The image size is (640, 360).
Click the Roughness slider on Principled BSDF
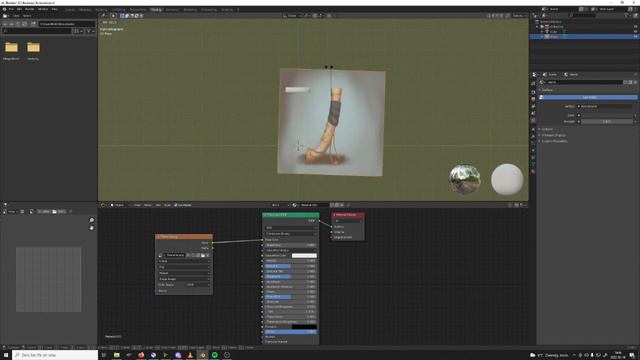coord(291,276)
